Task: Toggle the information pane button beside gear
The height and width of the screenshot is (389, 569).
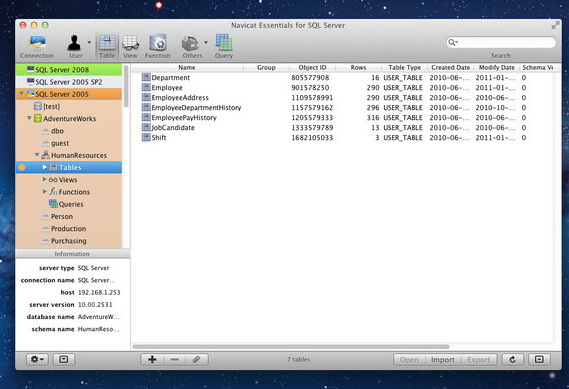Action: 64,359
